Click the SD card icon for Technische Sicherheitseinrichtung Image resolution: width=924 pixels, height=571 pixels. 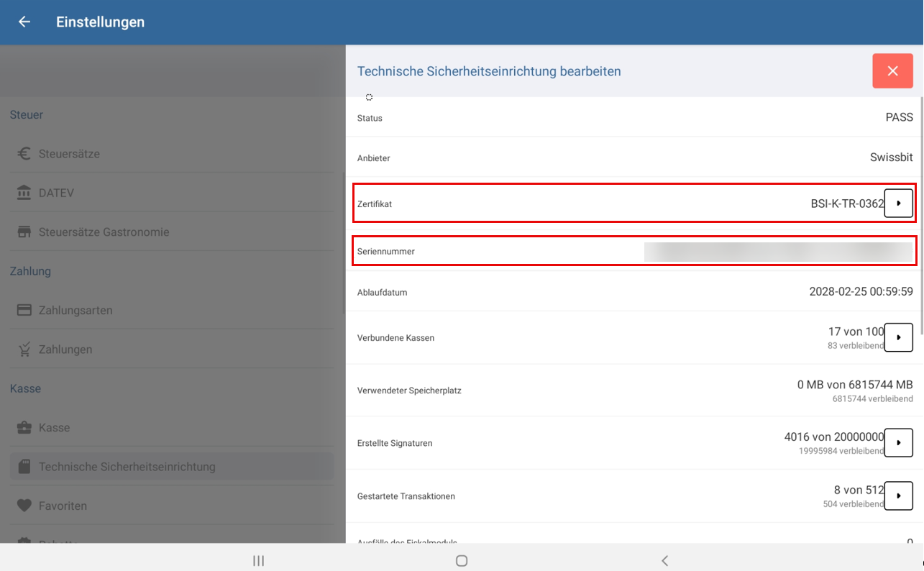pos(24,467)
